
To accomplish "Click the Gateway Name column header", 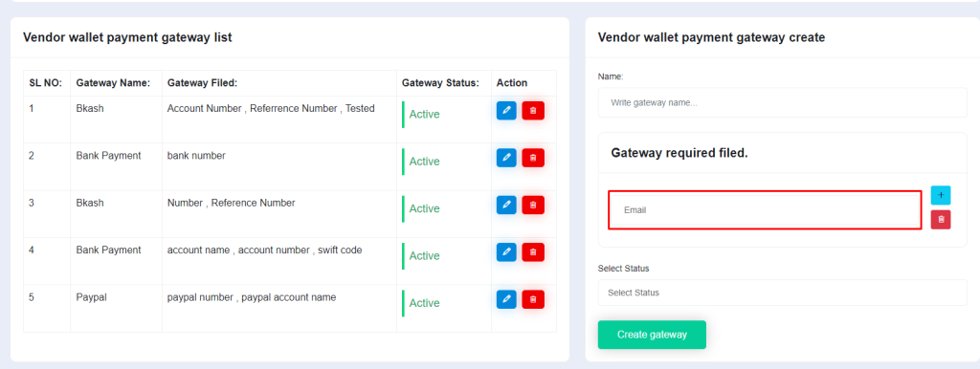I will 113,83.
